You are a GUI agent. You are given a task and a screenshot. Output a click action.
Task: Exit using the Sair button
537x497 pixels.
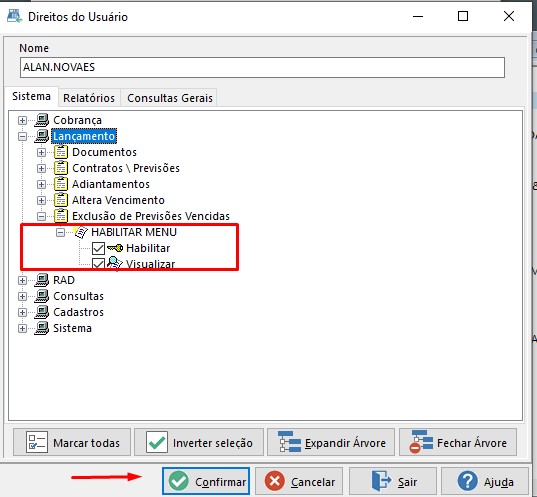[393, 481]
